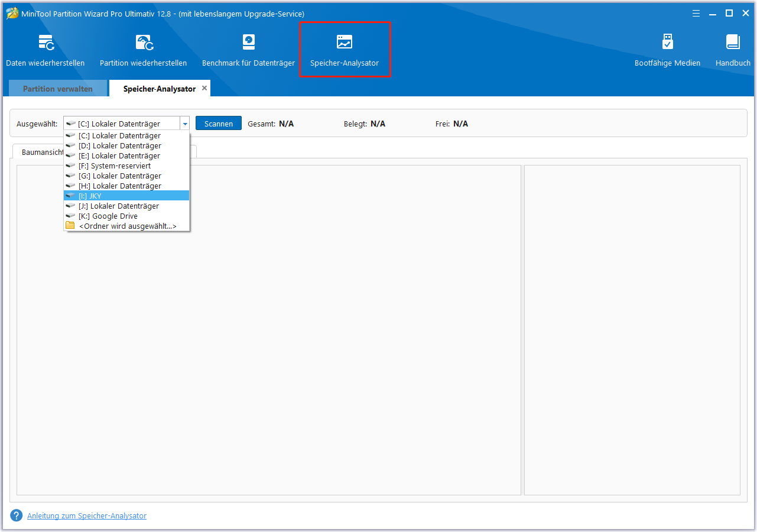Pick the <Ordner wird ausgewählt...> option
This screenshot has height=532, width=757.
pyautogui.click(x=126, y=226)
